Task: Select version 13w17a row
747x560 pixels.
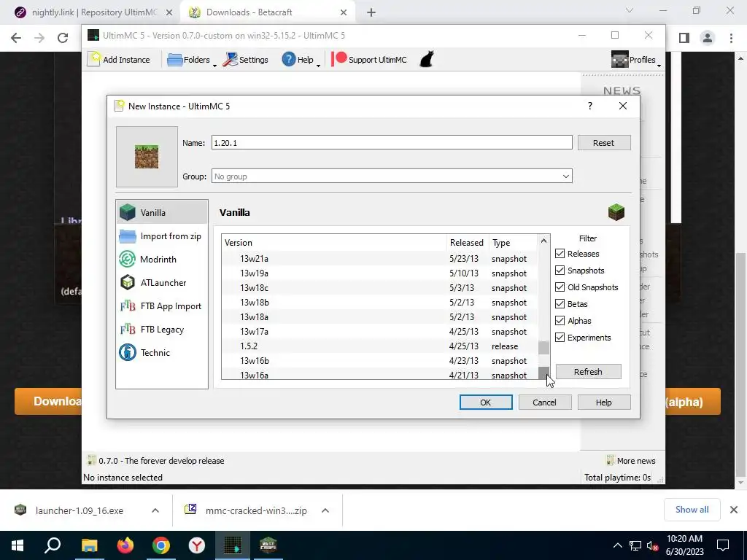Action: 379,332
